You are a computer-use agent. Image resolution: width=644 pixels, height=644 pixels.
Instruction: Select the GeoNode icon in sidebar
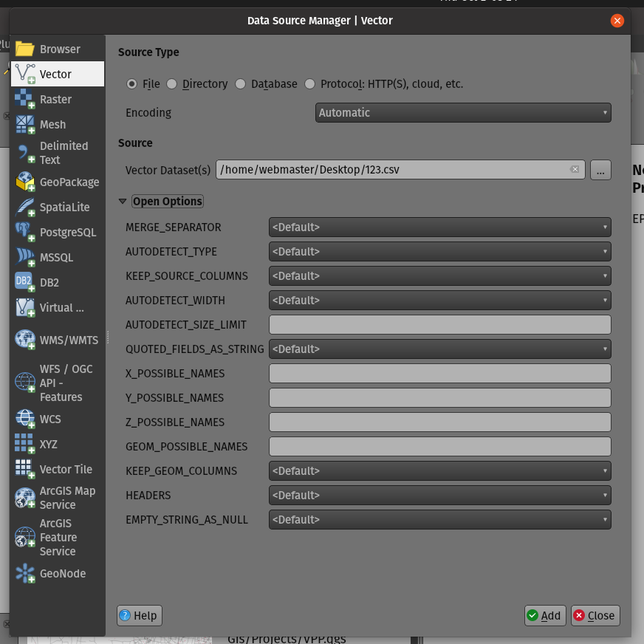coord(25,573)
